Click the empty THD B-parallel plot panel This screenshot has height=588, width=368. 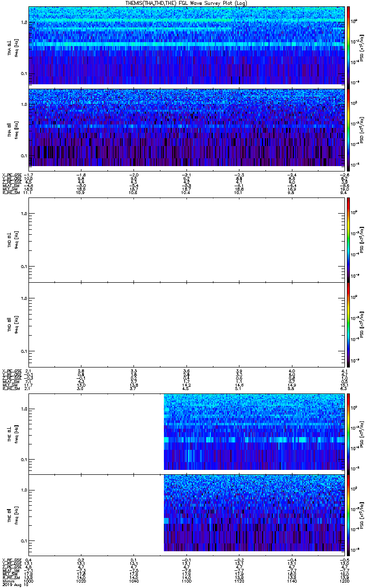click(186, 324)
